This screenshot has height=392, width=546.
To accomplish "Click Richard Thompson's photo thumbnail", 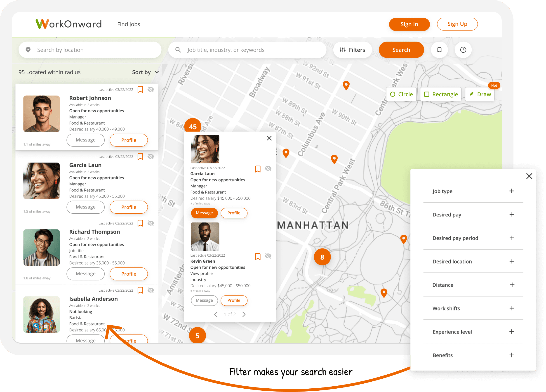I will click(x=41, y=247).
